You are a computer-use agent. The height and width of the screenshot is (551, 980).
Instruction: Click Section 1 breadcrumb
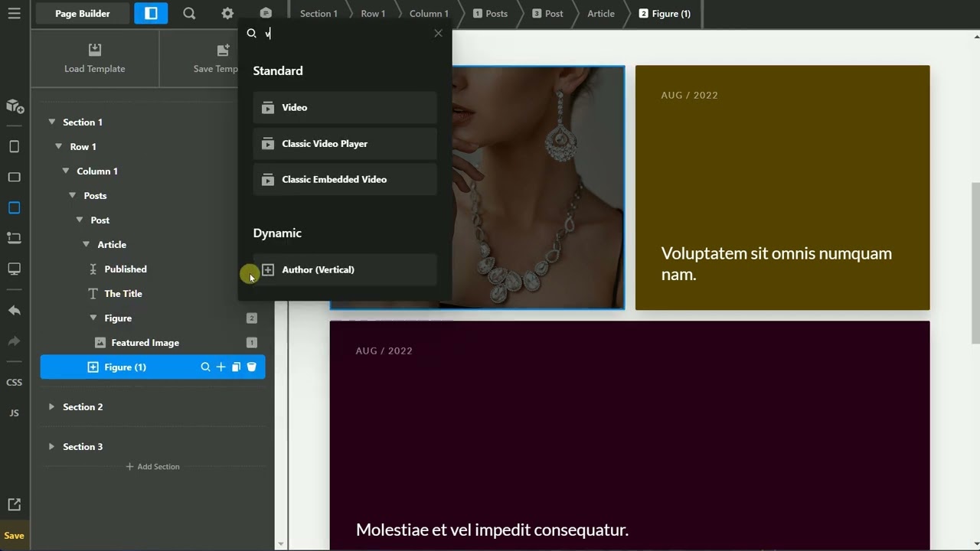pos(318,13)
